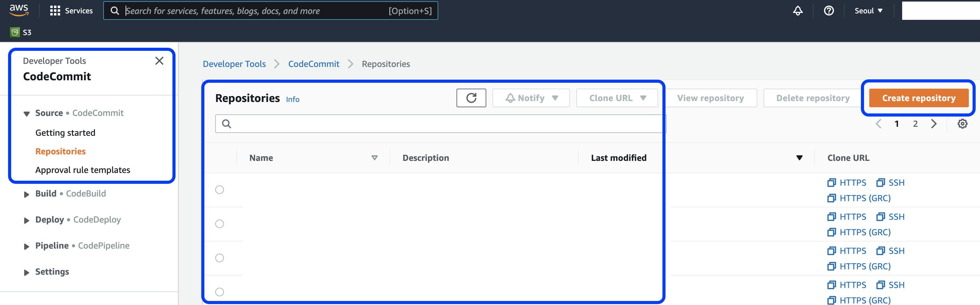Copy SSH clone URL of second repository
Screen dimensions: 980x305
point(890,217)
